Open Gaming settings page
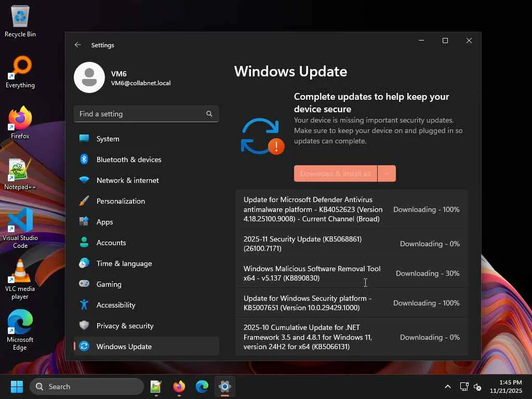This screenshot has width=532, height=399. pyautogui.click(x=146, y=284)
